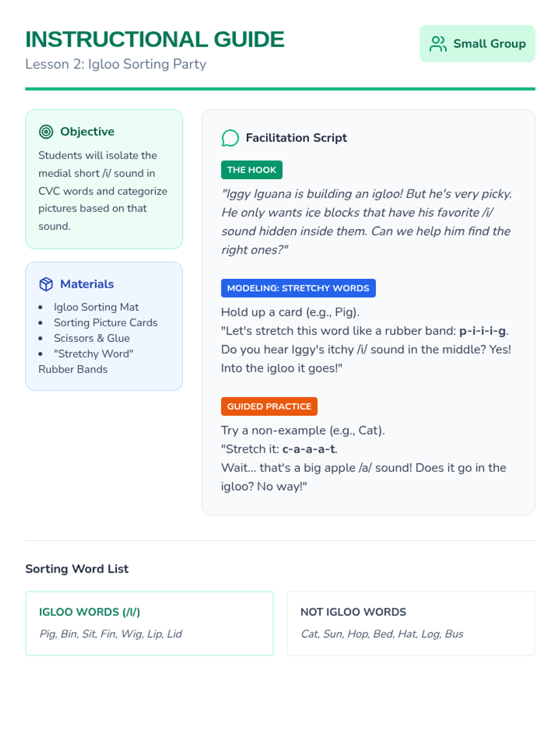Image resolution: width=560 pixels, height=747 pixels.
Task: Click the Instructional Guide title
Action: click(154, 39)
